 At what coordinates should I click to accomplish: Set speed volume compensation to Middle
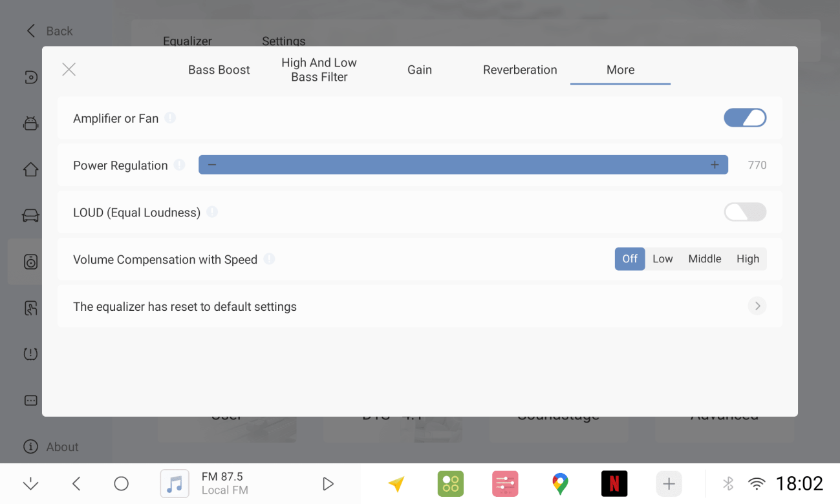(705, 259)
